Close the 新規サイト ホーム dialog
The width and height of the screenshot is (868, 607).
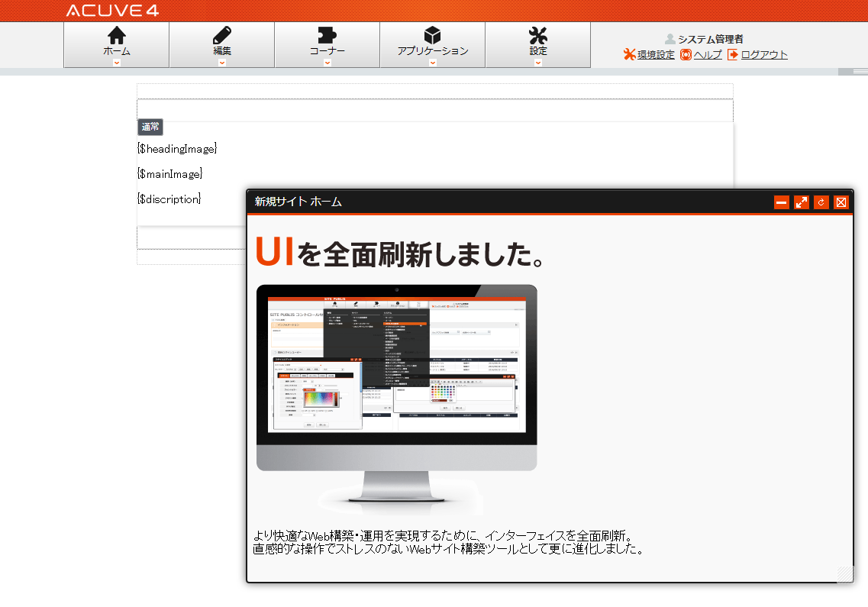click(841, 202)
